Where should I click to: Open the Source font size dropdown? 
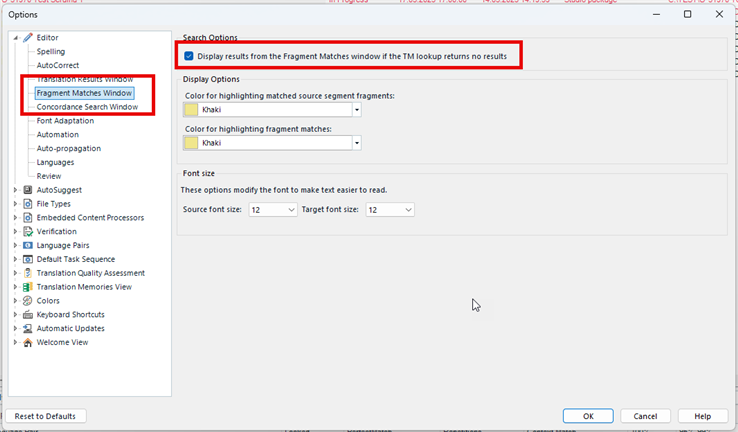coord(273,210)
